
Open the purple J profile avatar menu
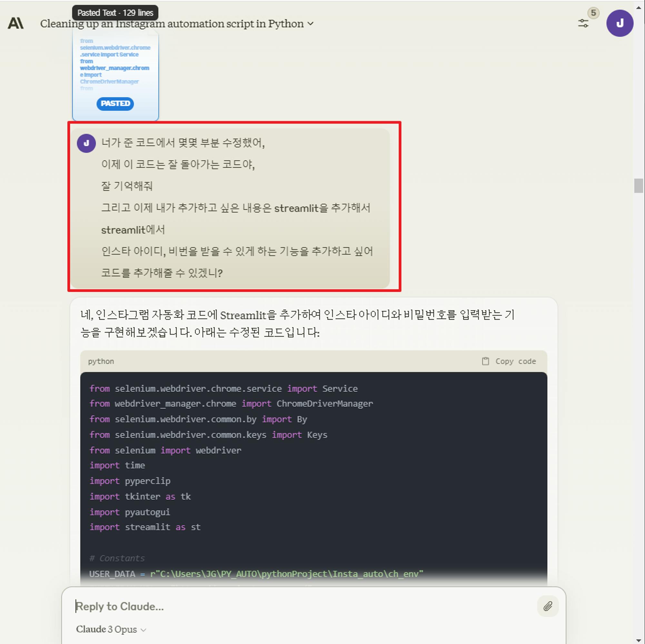[x=620, y=23]
